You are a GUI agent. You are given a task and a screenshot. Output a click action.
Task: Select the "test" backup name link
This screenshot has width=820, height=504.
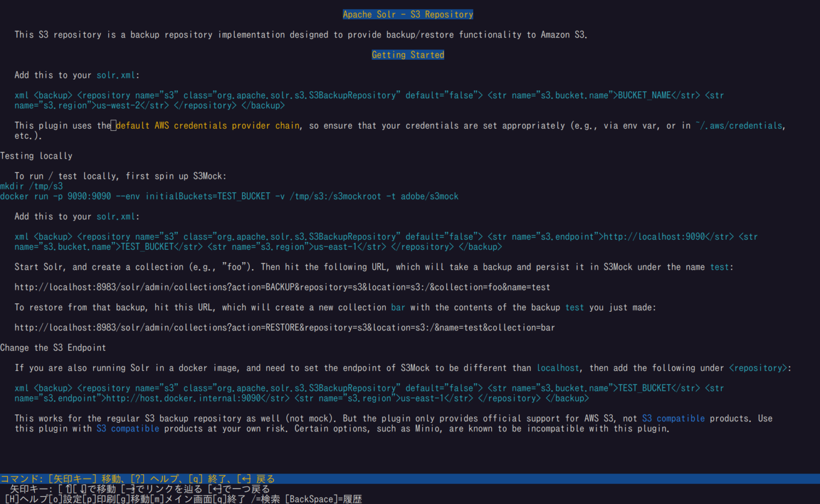coord(719,267)
